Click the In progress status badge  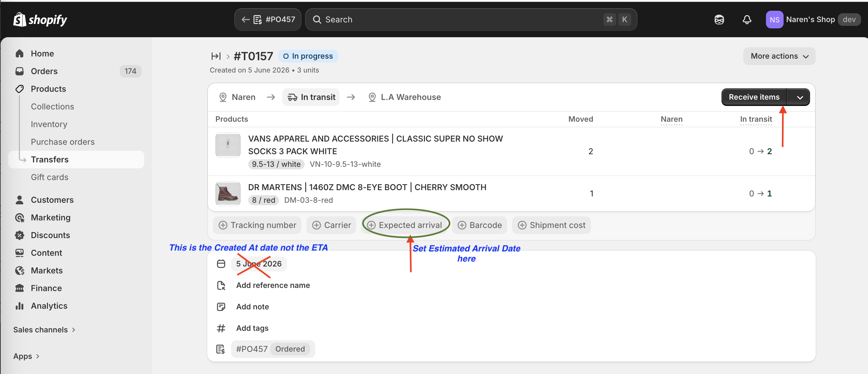click(x=308, y=56)
